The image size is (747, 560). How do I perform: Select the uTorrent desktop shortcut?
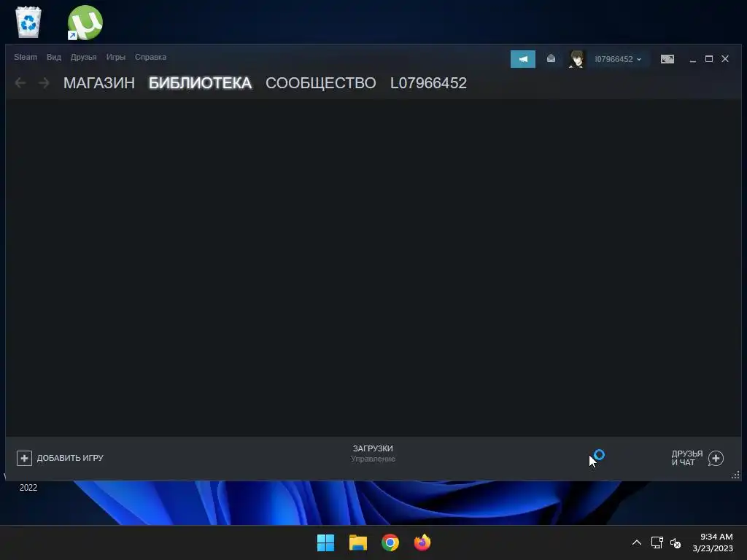tap(85, 23)
